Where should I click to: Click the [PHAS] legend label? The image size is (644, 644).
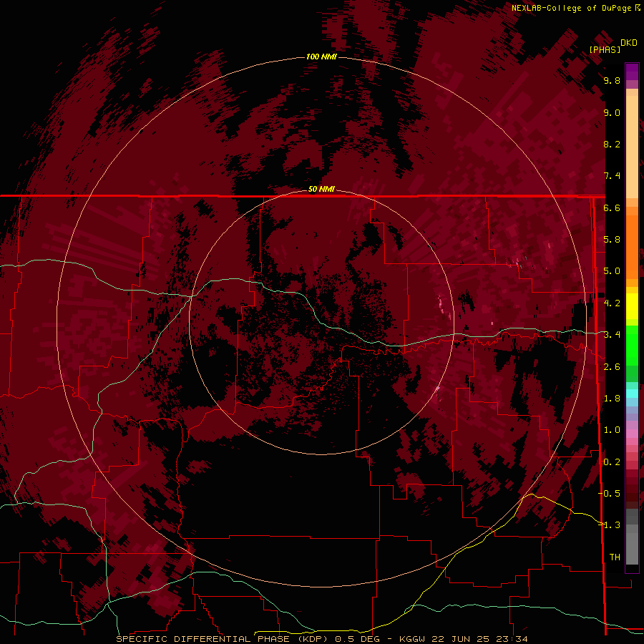coord(605,49)
